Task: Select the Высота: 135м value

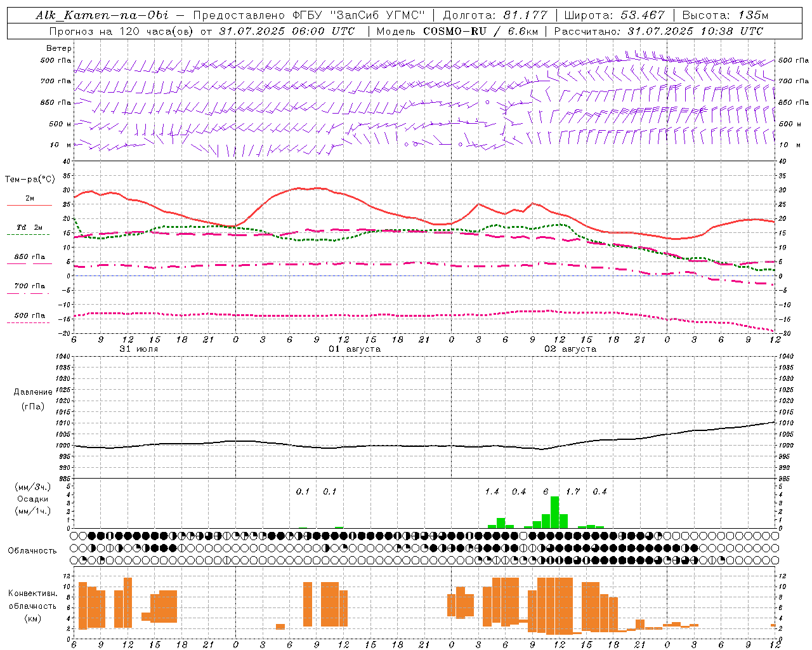Action: pos(725,15)
